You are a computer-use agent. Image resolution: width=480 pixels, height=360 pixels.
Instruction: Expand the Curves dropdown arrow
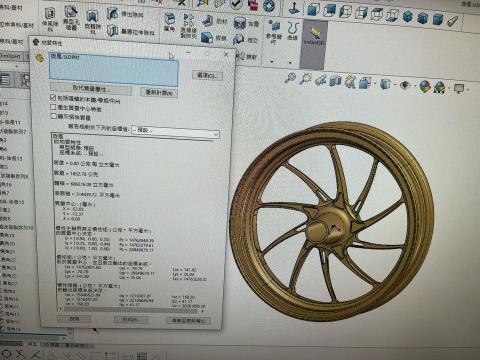coord(290,62)
